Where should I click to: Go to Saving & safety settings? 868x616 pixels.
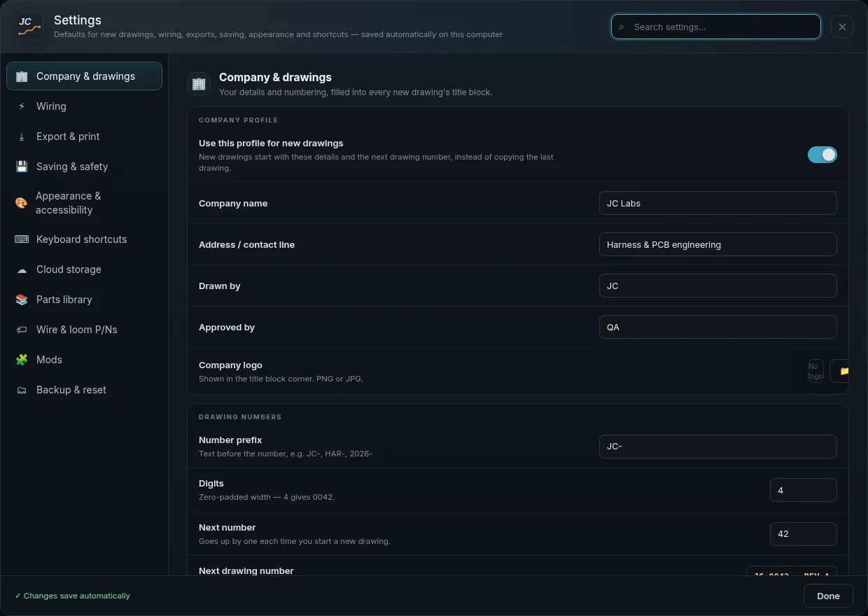tap(84, 167)
